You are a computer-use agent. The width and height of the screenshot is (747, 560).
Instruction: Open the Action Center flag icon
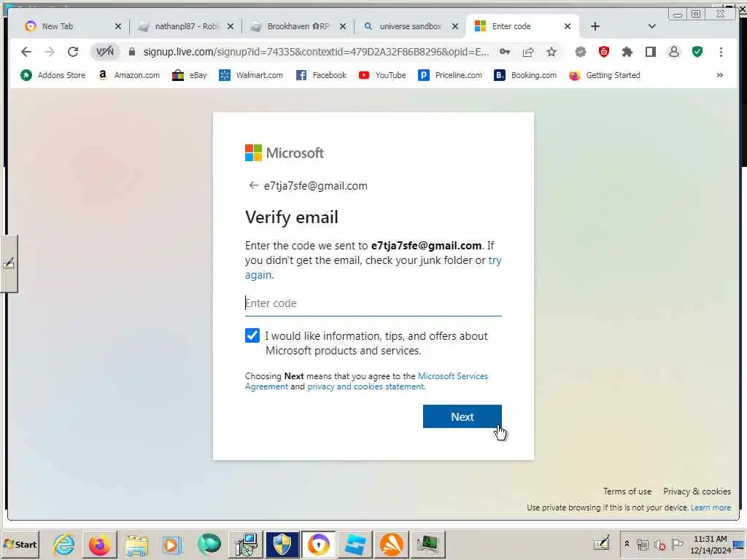(677, 544)
